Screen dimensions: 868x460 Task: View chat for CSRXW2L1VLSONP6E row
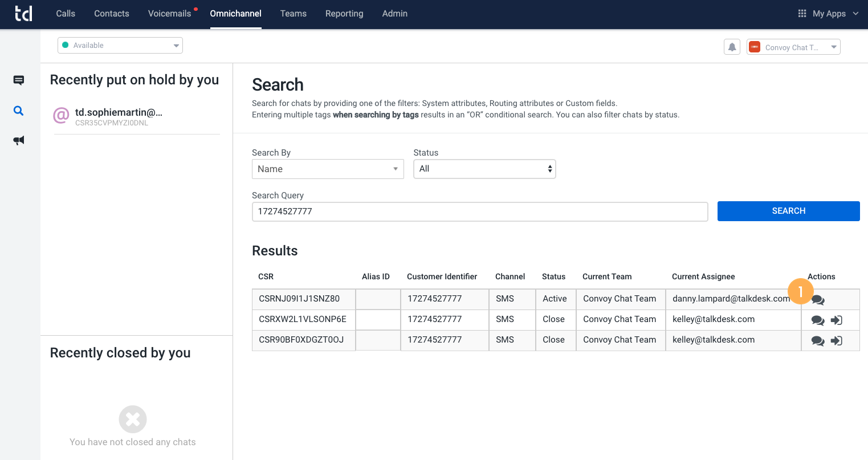[818, 320]
